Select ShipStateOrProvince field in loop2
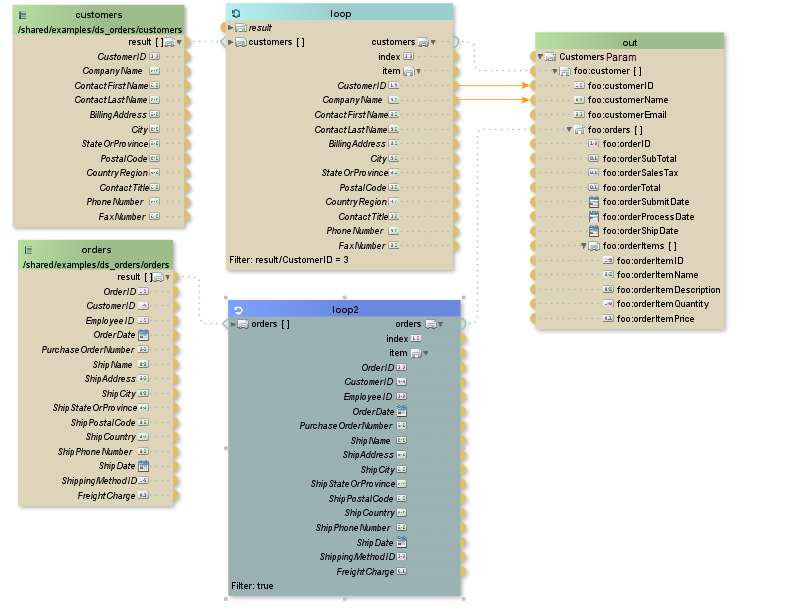Image resolution: width=805 pixels, height=612 pixels. coord(353,484)
